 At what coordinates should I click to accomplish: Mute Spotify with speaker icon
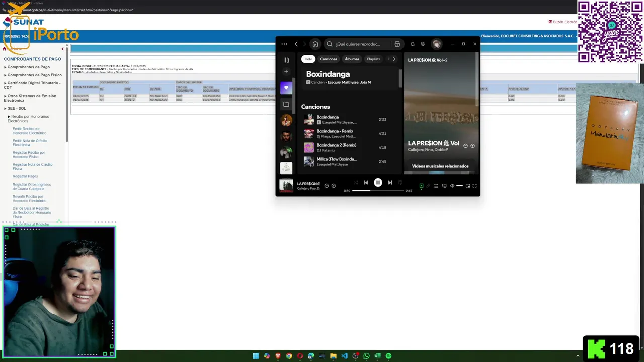click(x=452, y=186)
